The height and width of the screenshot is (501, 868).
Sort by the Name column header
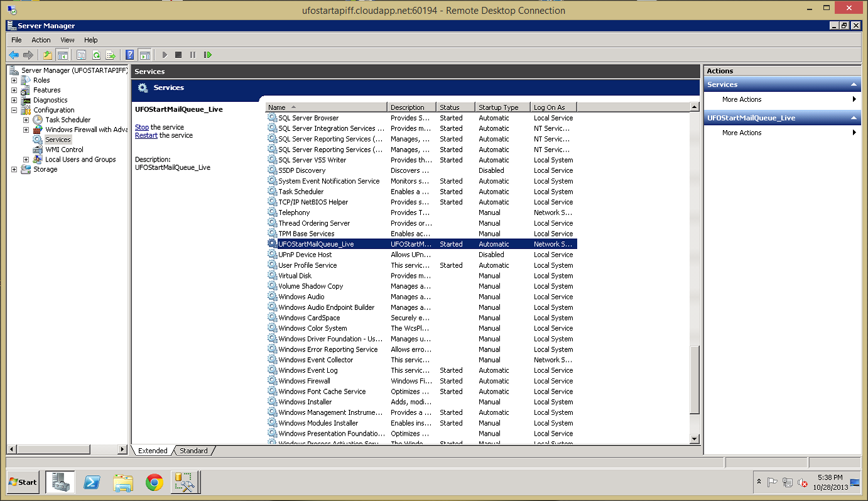click(x=327, y=107)
